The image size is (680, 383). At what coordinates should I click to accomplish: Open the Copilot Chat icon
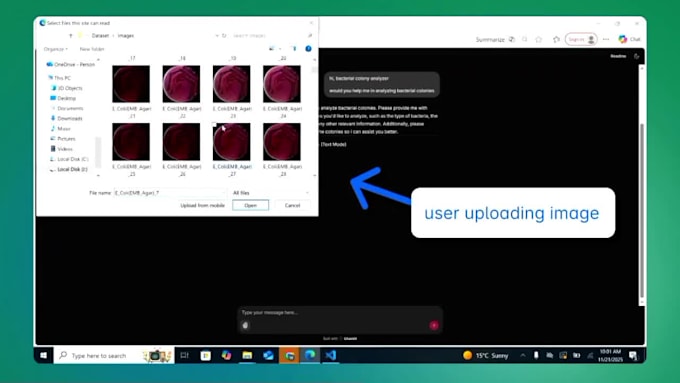[x=629, y=39]
